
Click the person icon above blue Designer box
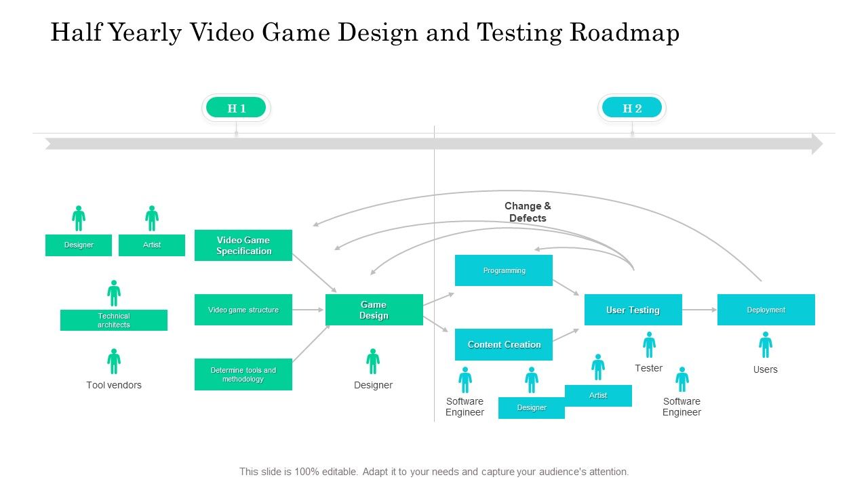point(532,380)
